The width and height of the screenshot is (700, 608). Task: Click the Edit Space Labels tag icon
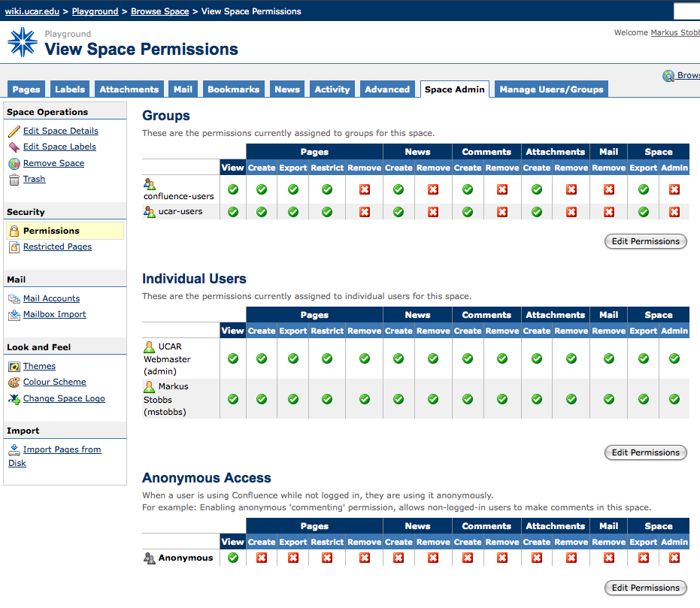14,147
